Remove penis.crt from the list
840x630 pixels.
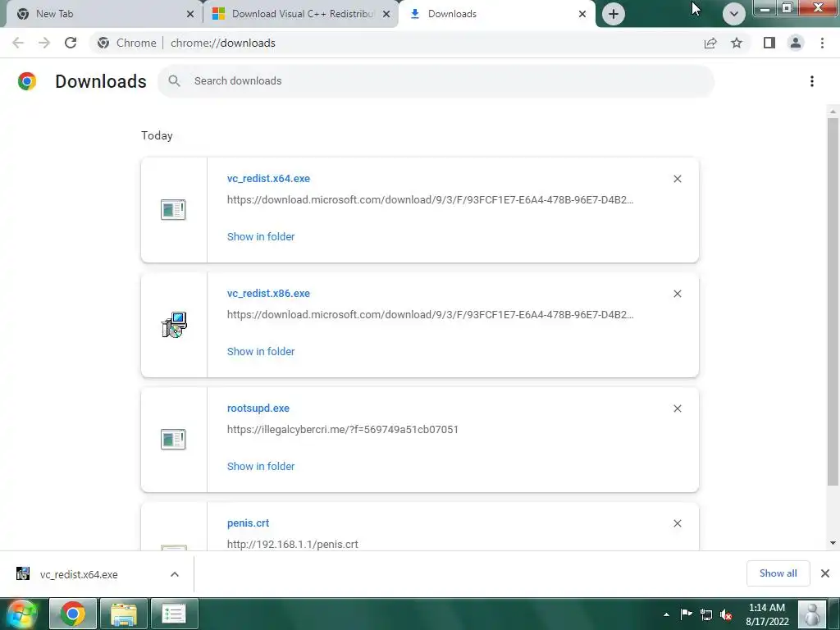[677, 523]
